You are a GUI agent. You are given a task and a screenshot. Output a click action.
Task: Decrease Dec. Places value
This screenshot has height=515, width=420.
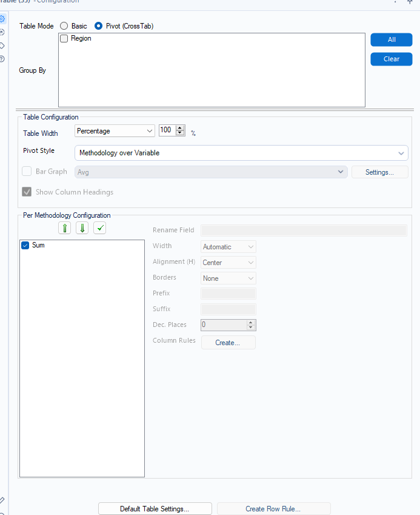[x=251, y=328]
